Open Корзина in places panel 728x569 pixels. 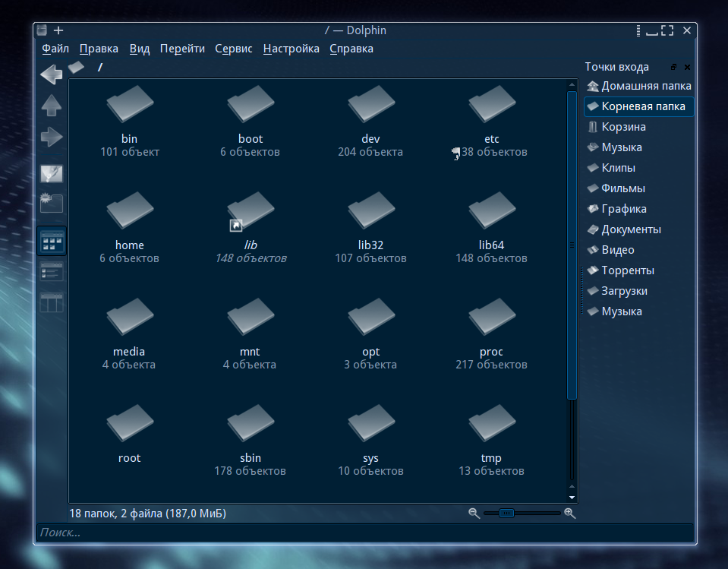[x=638, y=127]
